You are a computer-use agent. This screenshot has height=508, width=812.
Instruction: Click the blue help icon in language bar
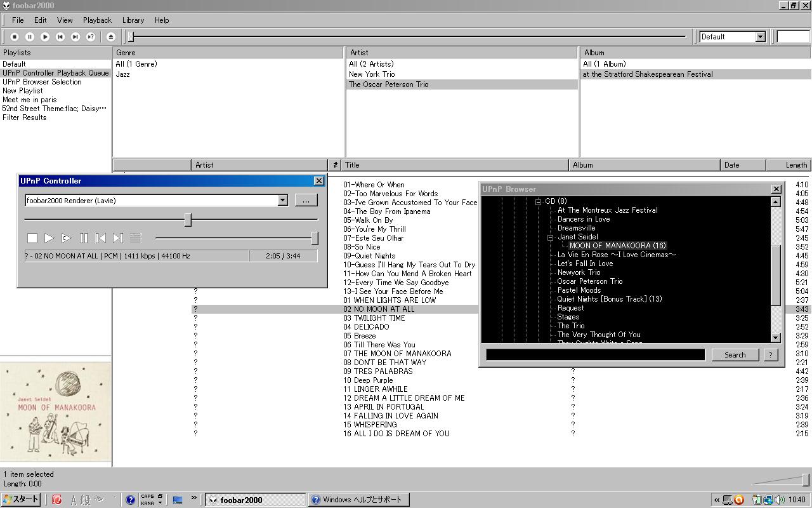[130, 500]
